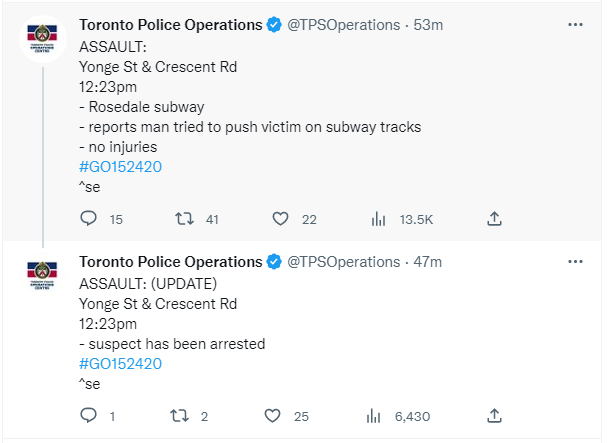View analytics showing 13.5K views
Viewport: 607px width, 443px height.
[378, 219]
